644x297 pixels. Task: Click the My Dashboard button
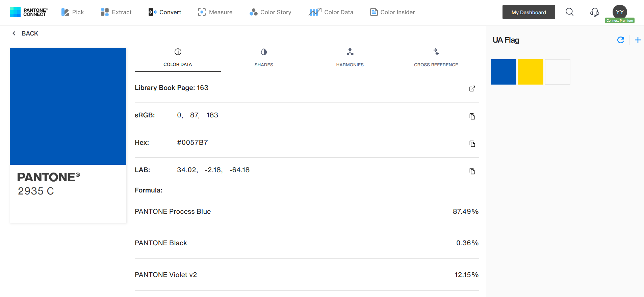(529, 12)
